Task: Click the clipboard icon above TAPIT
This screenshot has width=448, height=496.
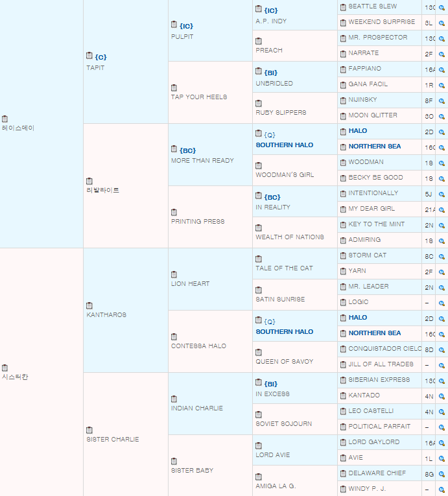Action: point(89,56)
